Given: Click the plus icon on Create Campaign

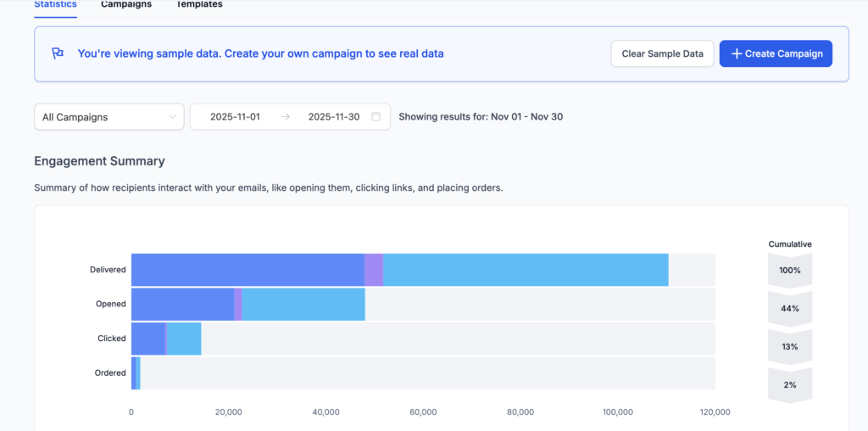Looking at the screenshot, I should pos(736,53).
